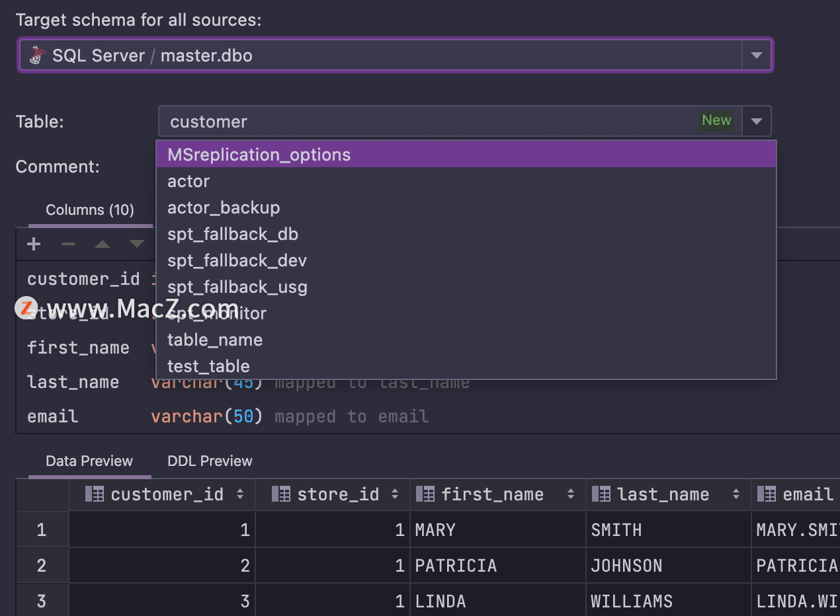Sort by first_name using its sort arrows

tap(570, 494)
